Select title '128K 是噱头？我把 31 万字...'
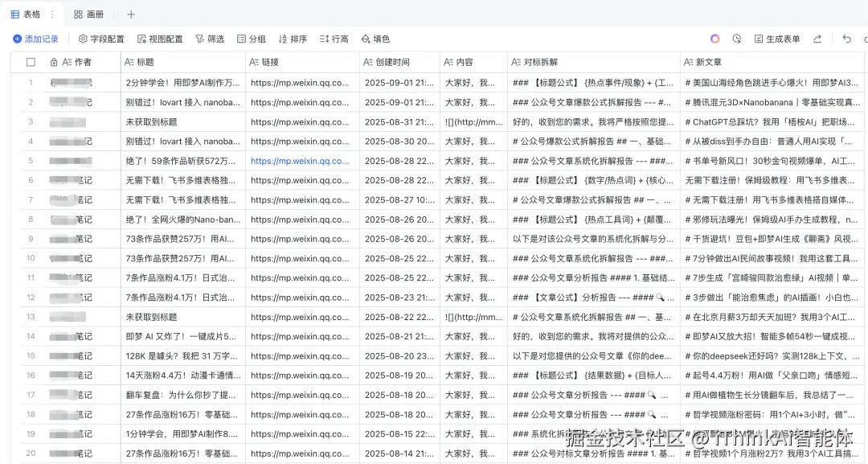This screenshot has width=868, height=464. (x=182, y=356)
